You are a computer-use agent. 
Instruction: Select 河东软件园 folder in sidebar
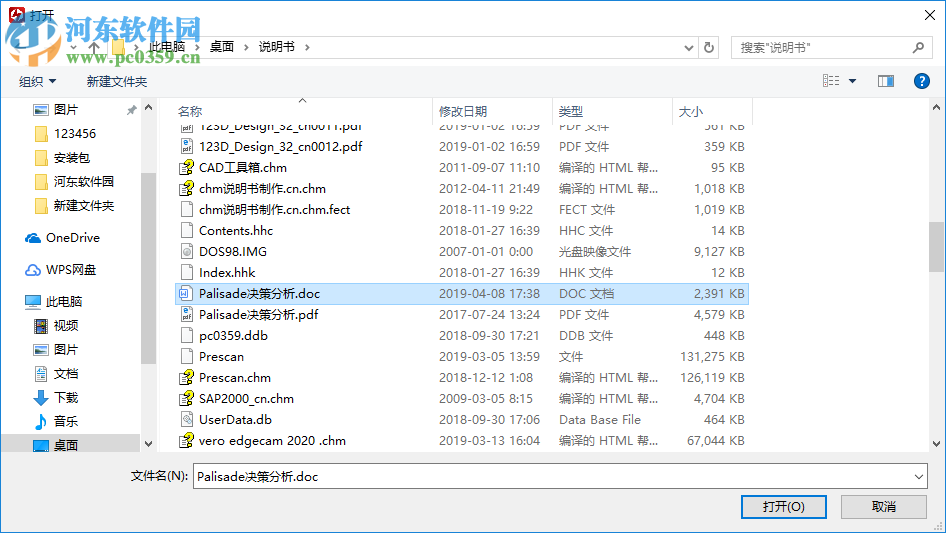[x=83, y=181]
